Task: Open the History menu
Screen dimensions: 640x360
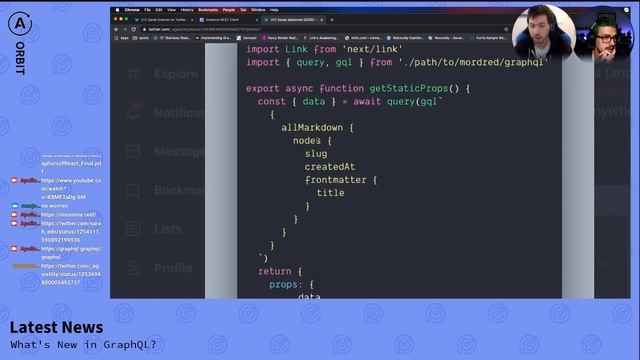Action: (187, 10)
